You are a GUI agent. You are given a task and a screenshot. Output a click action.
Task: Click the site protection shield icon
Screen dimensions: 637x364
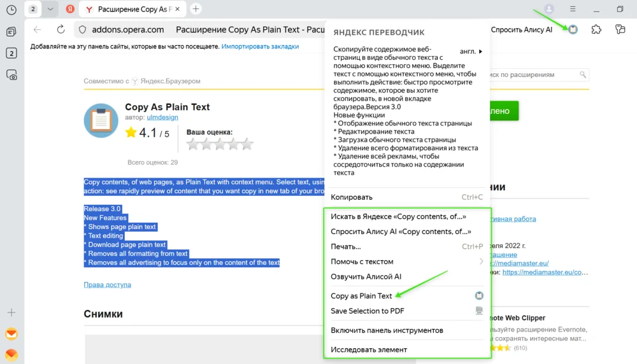pos(82,30)
